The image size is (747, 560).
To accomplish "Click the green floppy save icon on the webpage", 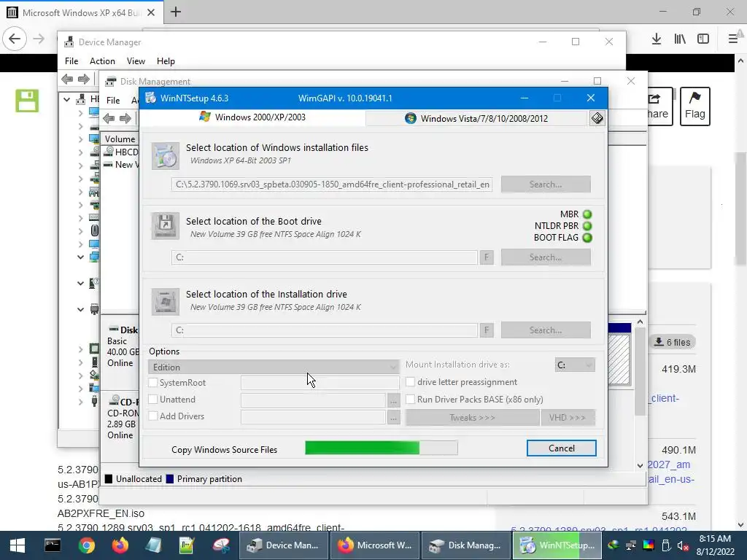I will 27,101.
